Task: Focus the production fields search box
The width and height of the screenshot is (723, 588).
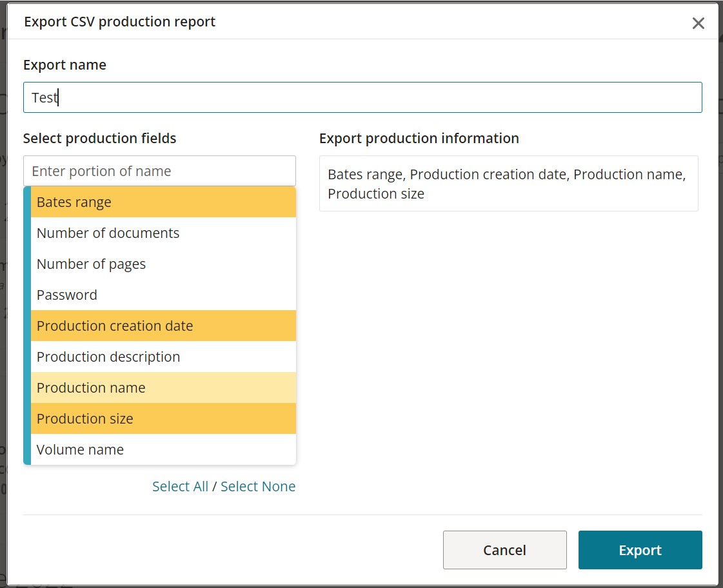Action: click(159, 171)
